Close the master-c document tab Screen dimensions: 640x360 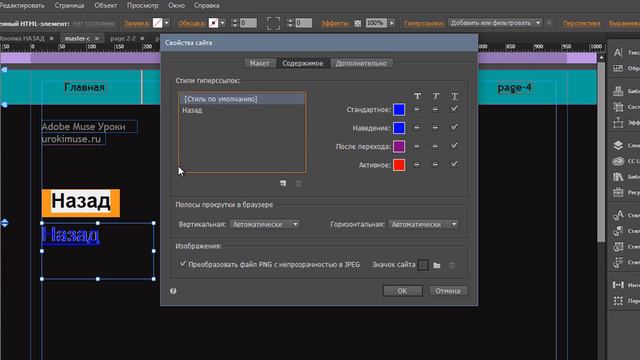pos(97,38)
